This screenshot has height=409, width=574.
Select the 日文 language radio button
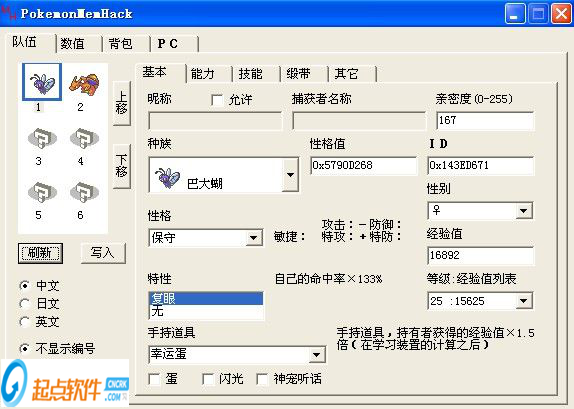click(25, 304)
